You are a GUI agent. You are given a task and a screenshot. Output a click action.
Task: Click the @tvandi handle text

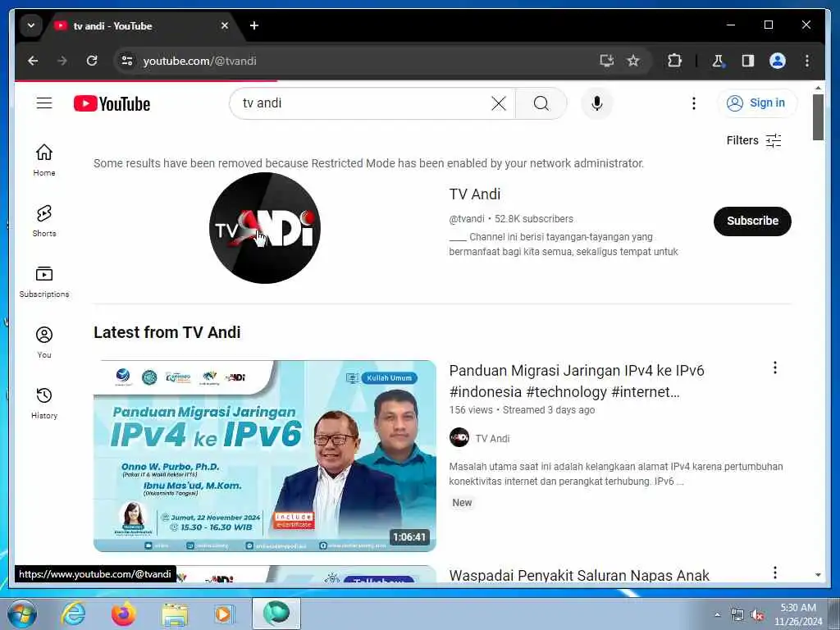pos(467,219)
